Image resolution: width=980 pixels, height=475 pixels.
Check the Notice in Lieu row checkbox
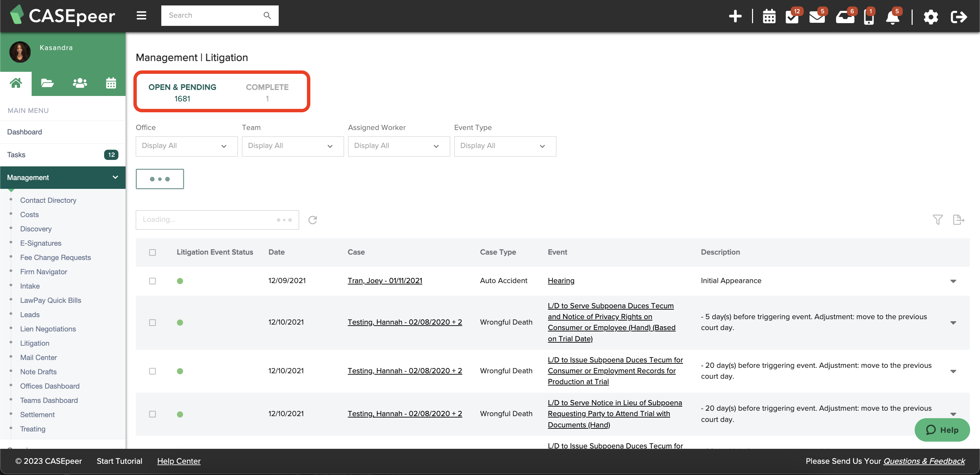point(152,414)
